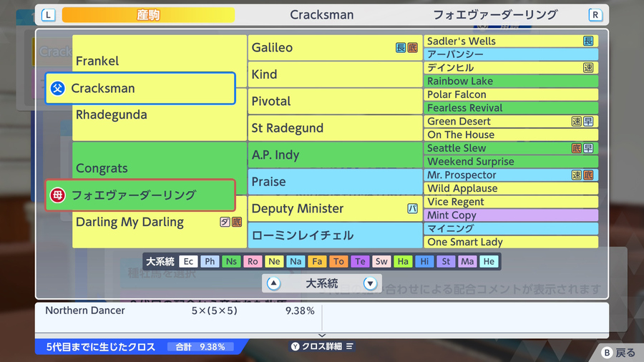Select the Cracksman sire cell
Viewport: 644px width, 362px height.
point(140,88)
